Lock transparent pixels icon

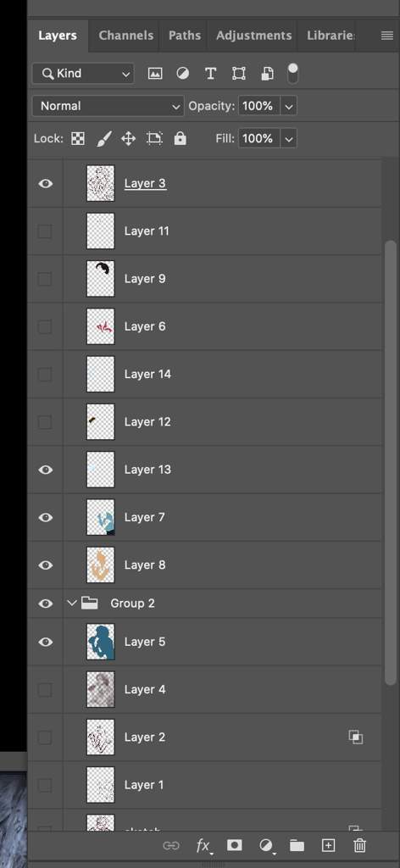pos(78,138)
